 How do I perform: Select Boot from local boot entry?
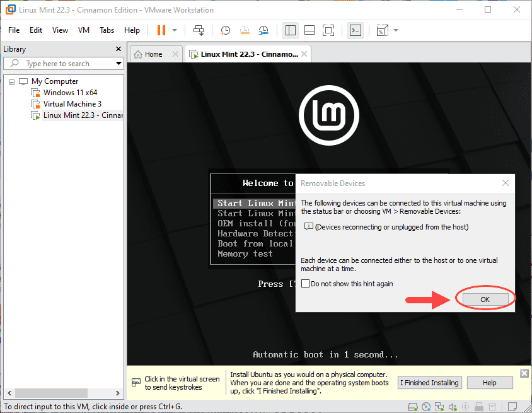point(255,243)
